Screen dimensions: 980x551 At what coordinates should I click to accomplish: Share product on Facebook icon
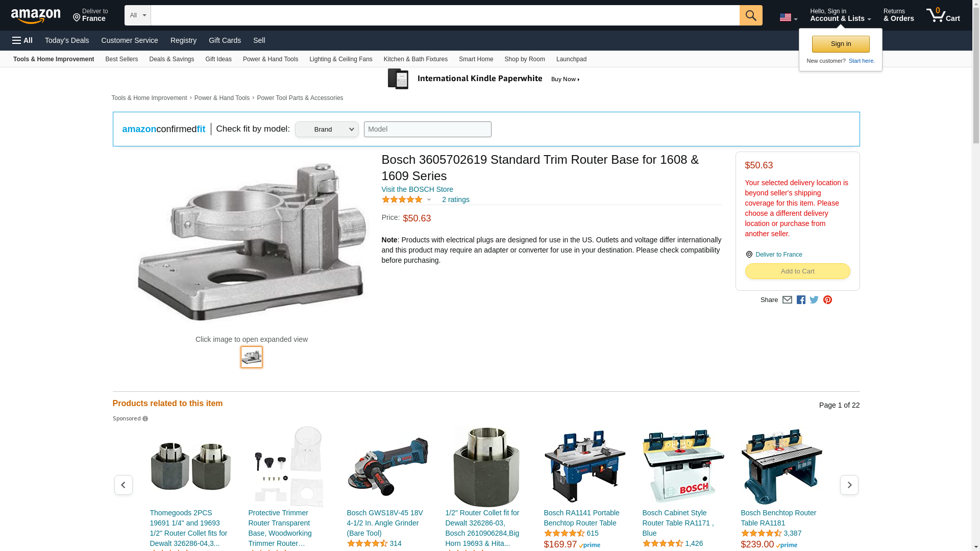801,300
